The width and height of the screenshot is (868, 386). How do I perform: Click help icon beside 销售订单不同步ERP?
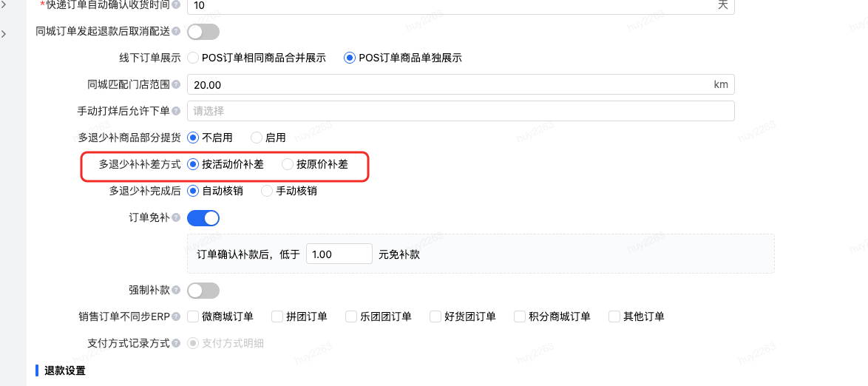point(176,316)
